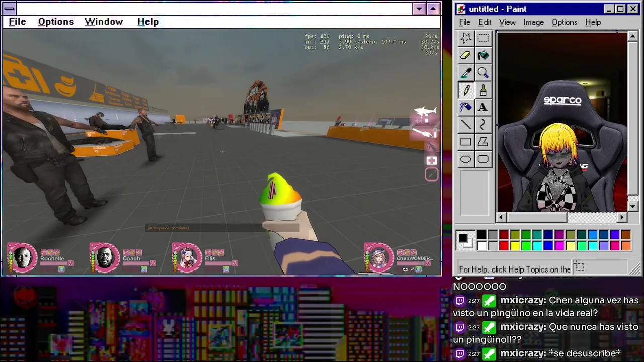Viewport: 644px width, 362px height.
Task: Click the foreground/background color indicator box
Action: tap(466, 240)
